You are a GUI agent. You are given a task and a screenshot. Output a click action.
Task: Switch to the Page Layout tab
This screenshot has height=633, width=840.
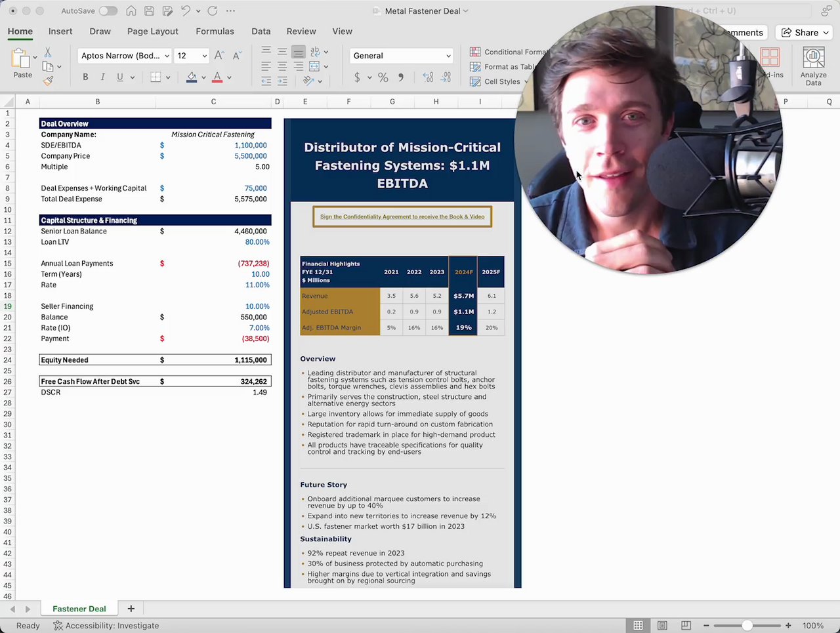pyautogui.click(x=153, y=31)
